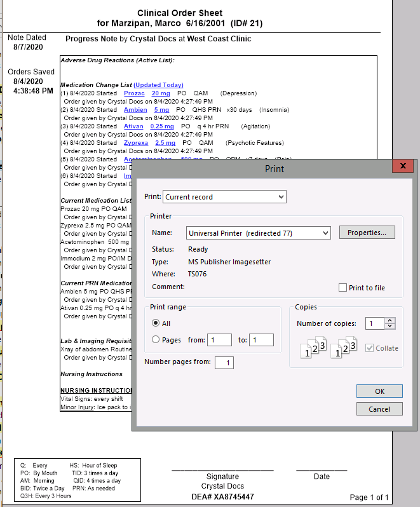Close the Print dialog with red X
The width and height of the screenshot is (420, 507).
[x=402, y=166]
